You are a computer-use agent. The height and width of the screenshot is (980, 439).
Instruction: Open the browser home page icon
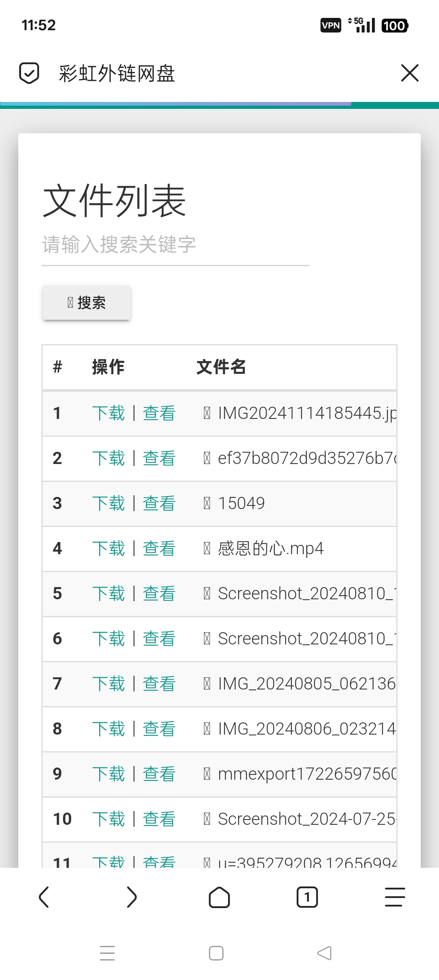(219, 897)
